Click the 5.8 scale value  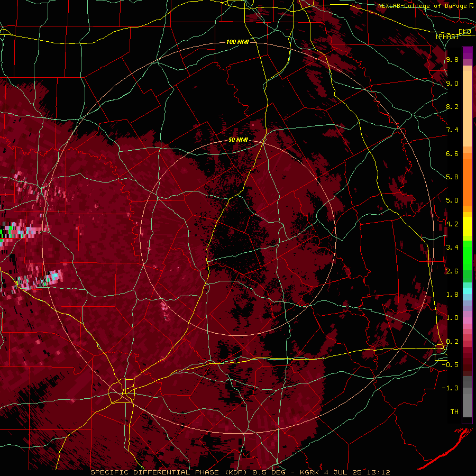452,177
